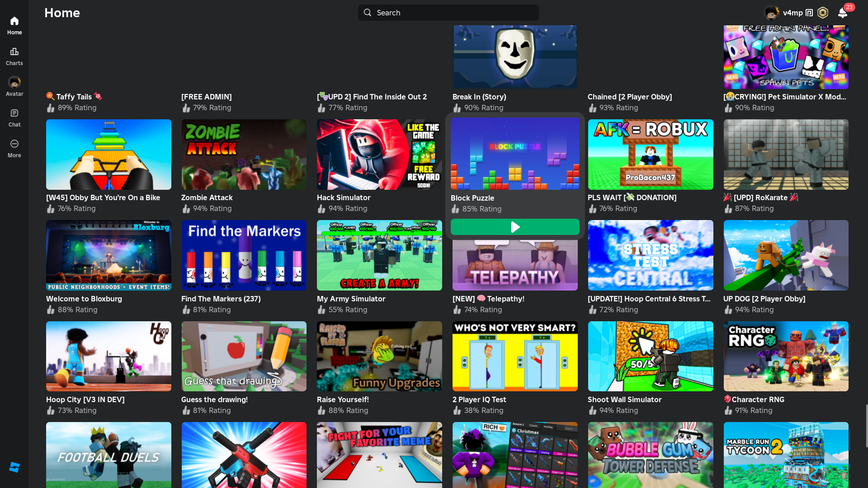The height and width of the screenshot is (488, 868).
Task: Open the notifications bell icon
Action: click(x=842, y=13)
